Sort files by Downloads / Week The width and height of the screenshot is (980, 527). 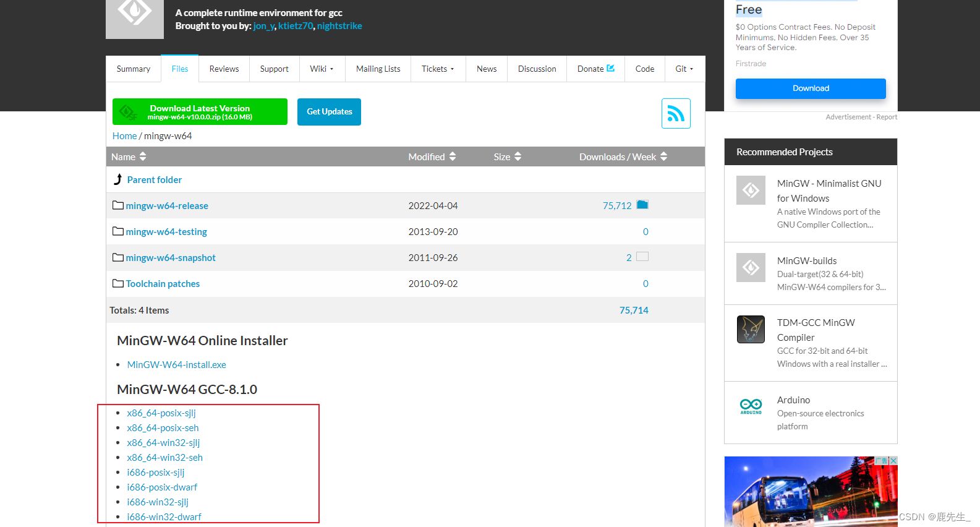tap(623, 156)
